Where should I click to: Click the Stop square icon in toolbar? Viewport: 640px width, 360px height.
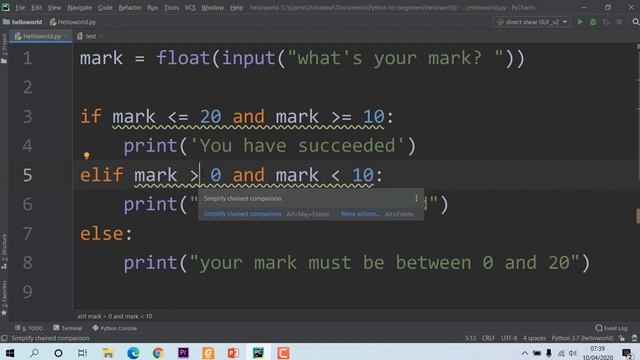[x=619, y=22]
